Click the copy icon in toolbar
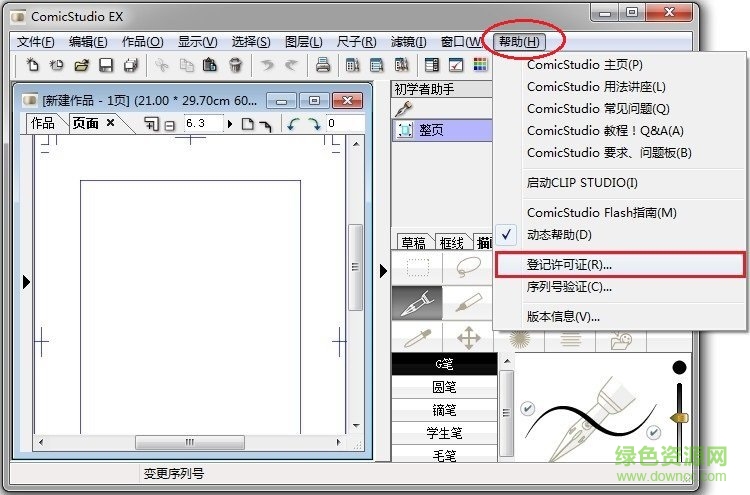This screenshot has height=495, width=750. (x=186, y=65)
